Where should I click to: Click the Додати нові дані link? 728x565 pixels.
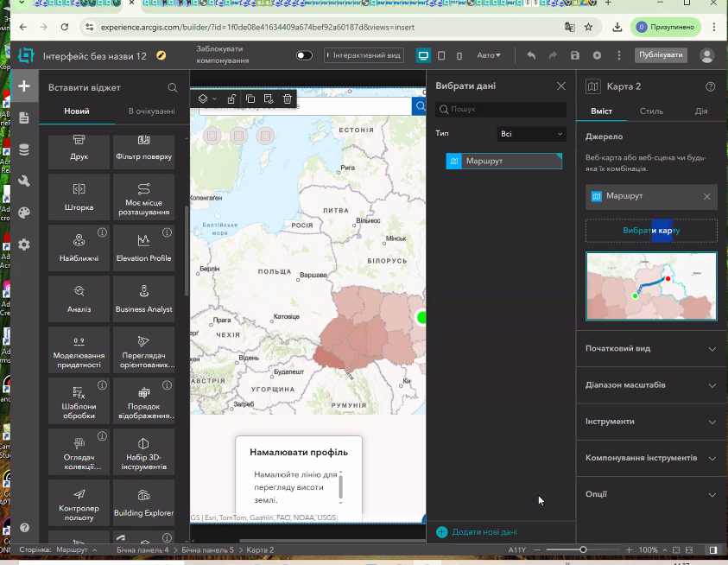pyautogui.click(x=484, y=532)
